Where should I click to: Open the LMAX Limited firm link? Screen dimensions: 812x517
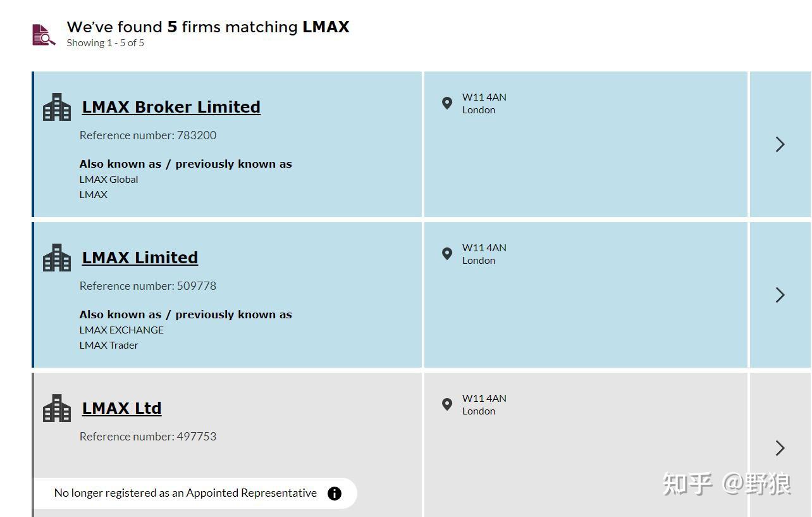coord(140,258)
